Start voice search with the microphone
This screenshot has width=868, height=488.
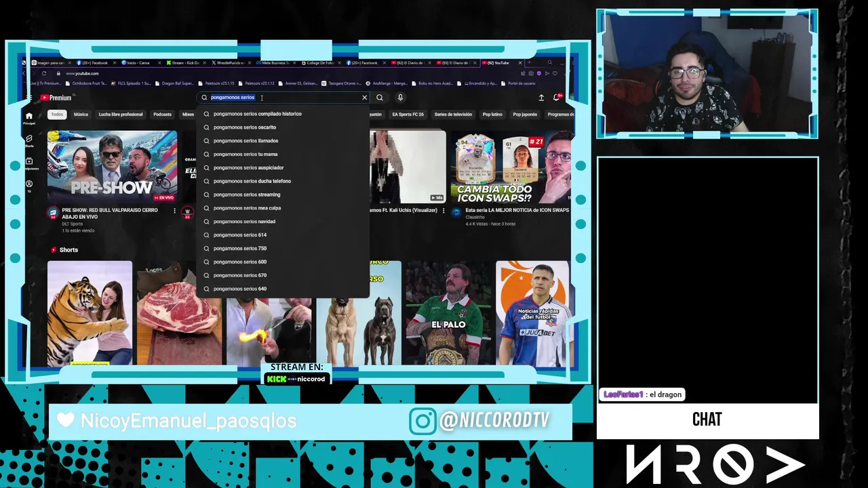pyautogui.click(x=400, y=98)
